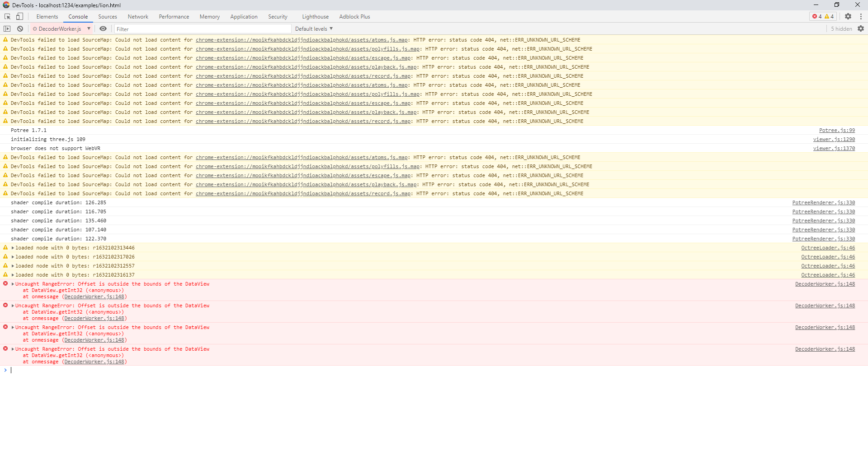Switch to the Memory tab

[x=210, y=17]
